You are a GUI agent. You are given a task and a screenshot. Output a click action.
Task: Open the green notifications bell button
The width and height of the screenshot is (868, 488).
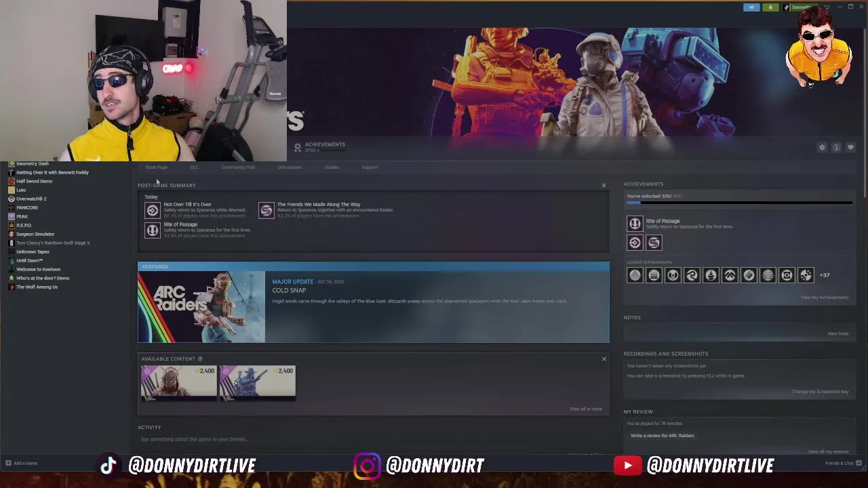coord(770,7)
